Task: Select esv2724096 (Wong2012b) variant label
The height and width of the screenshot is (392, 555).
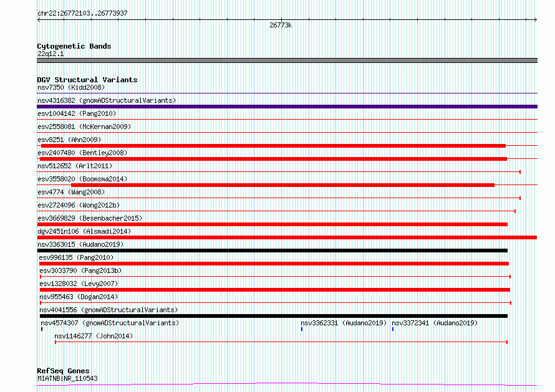Action: click(79, 205)
